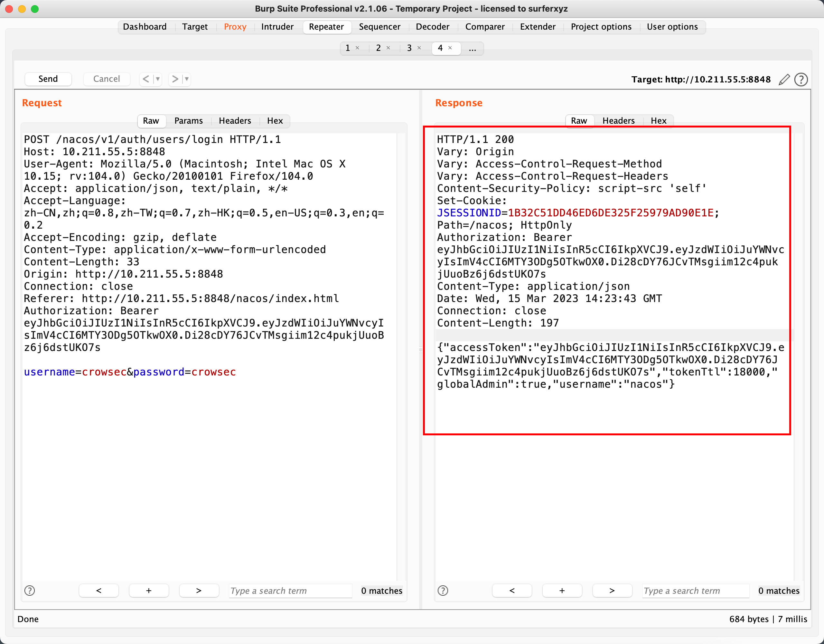The width and height of the screenshot is (824, 644).
Task: Click response search previous match button
Action: click(512, 591)
